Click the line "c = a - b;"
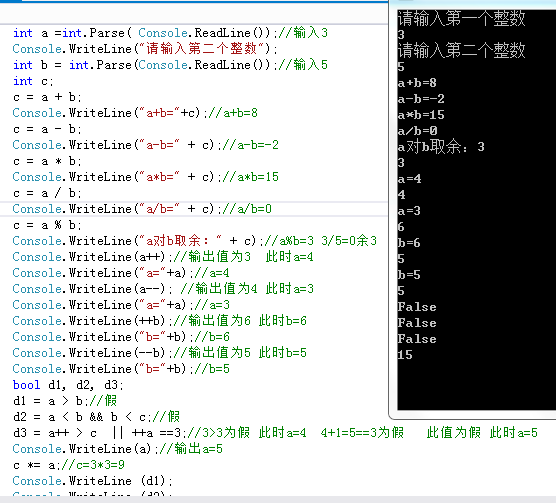556x503 pixels. pos(47,129)
